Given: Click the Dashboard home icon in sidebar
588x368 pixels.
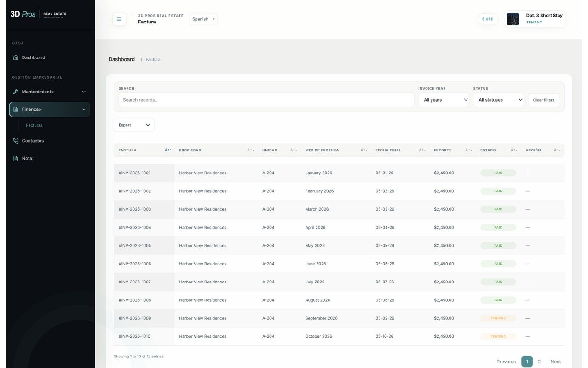Looking at the screenshot, I should 16,57.
